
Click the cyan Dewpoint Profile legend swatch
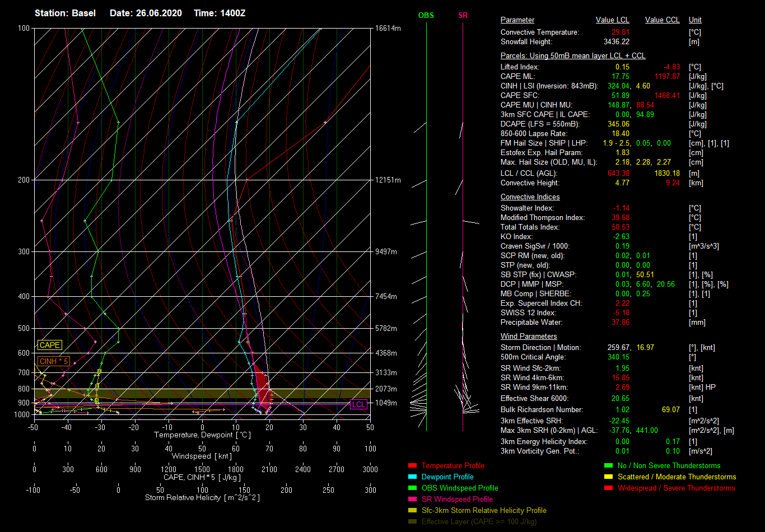(x=413, y=477)
